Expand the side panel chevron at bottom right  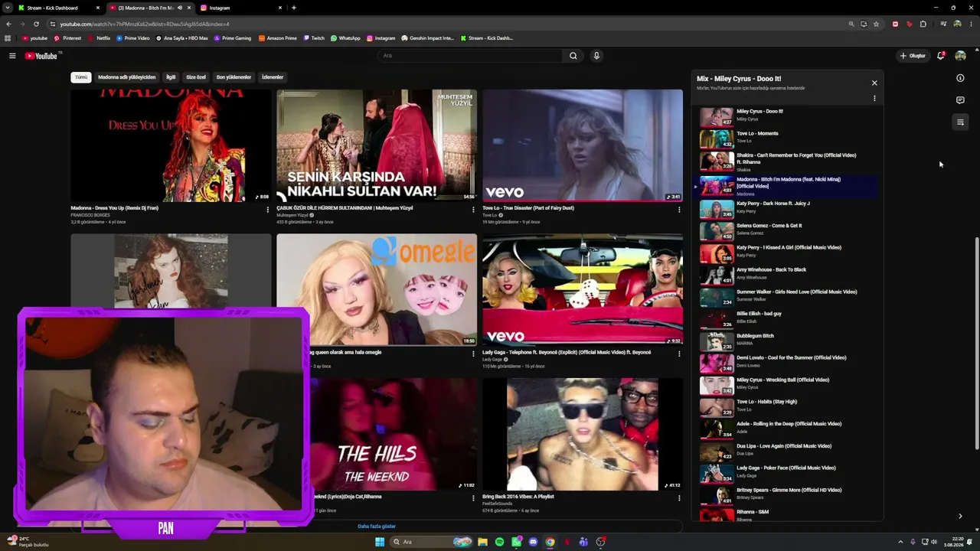(x=960, y=516)
